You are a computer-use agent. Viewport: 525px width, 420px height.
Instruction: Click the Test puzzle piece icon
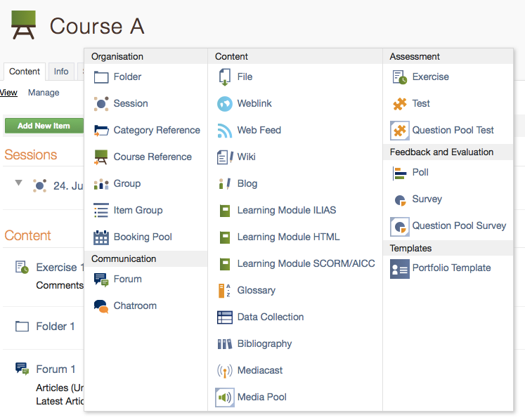(400, 104)
